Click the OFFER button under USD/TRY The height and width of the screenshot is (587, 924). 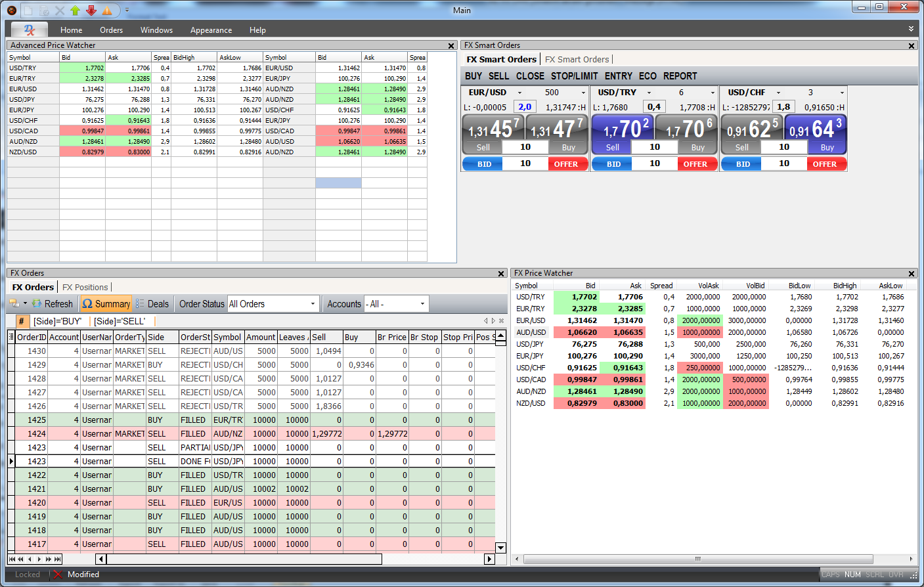tap(696, 164)
